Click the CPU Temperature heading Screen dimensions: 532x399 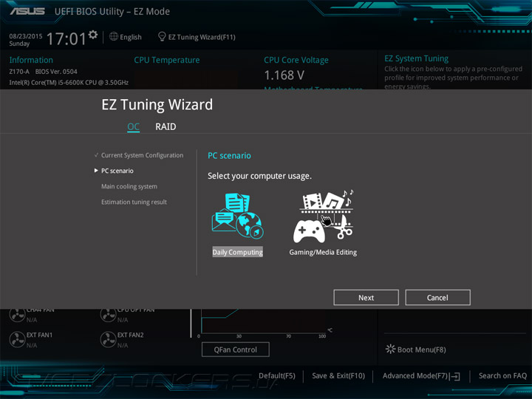[166, 60]
